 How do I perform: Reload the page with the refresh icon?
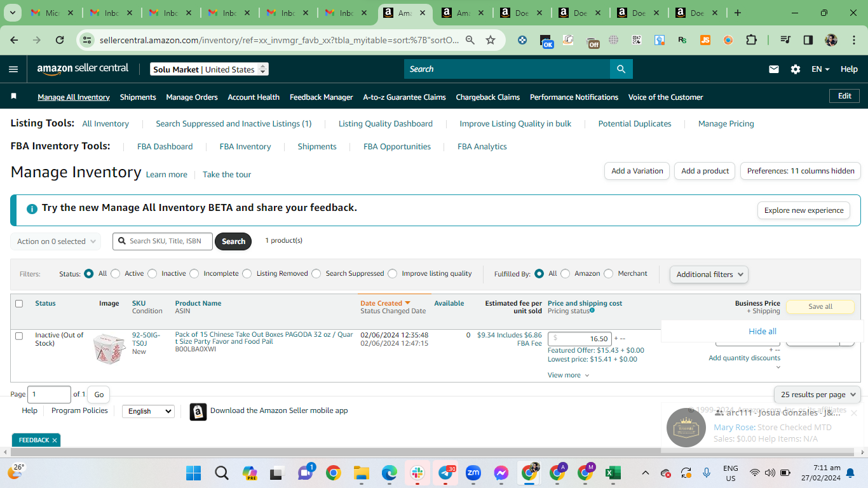(60, 40)
